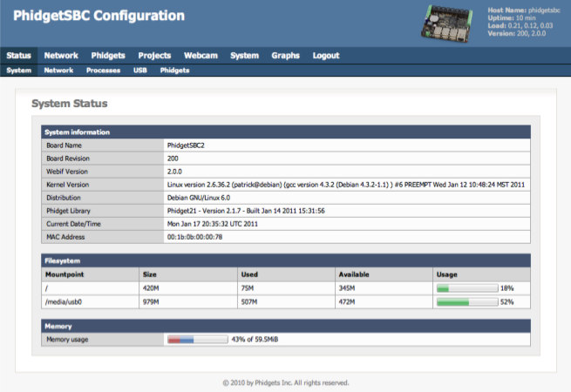Click the 43% of 59.5MiB memory text

click(255, 340)
